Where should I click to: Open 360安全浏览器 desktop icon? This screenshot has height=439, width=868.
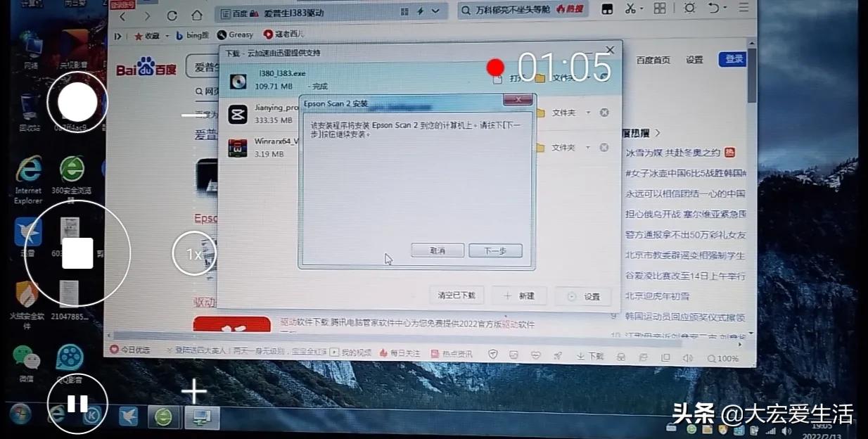(x=73, y=179)
